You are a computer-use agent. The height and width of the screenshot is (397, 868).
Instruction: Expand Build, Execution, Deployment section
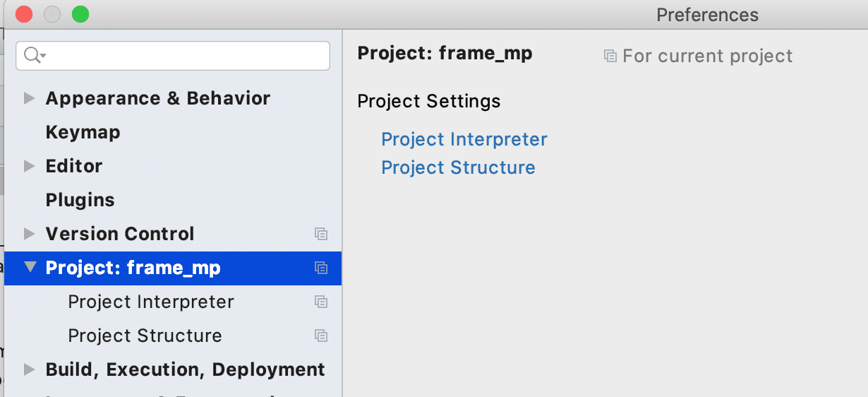pos(29,369)
